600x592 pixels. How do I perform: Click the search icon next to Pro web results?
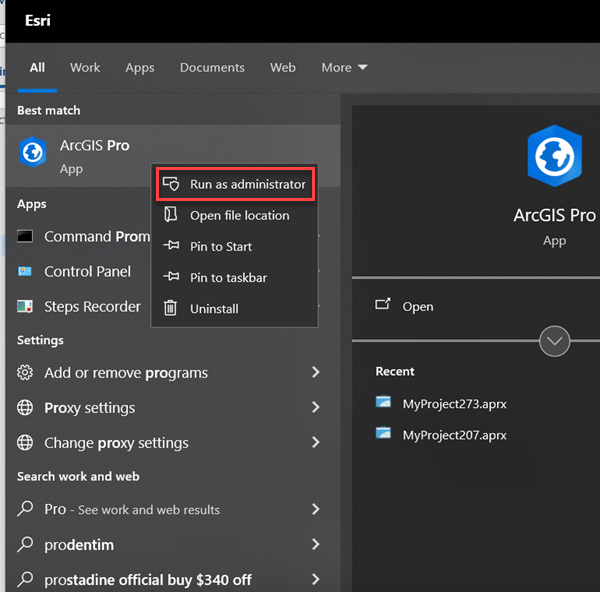click(25, 509)
